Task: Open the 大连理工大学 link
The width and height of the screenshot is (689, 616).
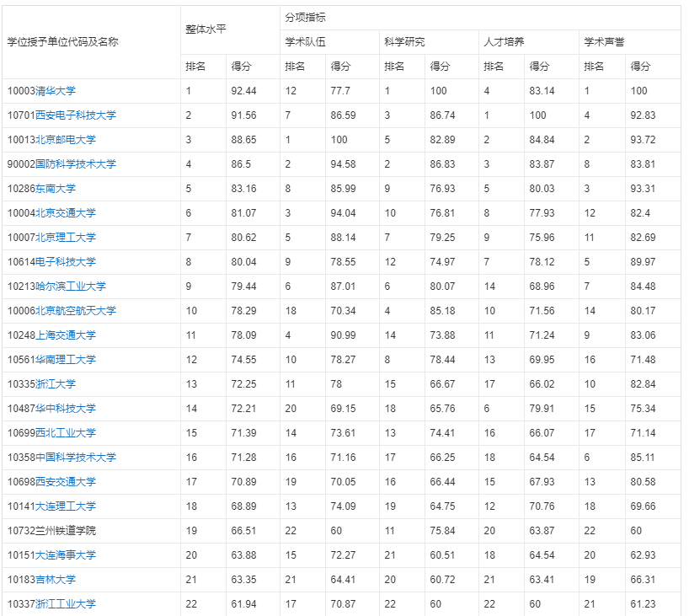Action: (66, 506)
